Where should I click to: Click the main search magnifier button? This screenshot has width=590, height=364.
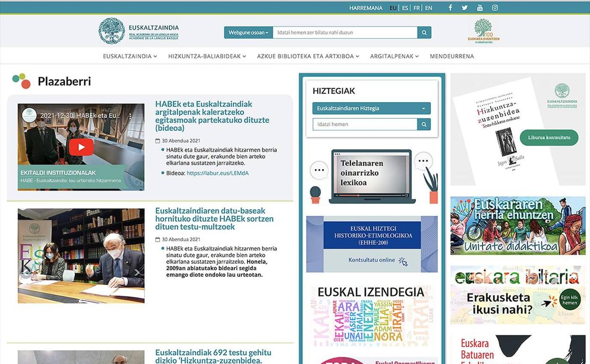pyautogui.click(x=424, y=33)
